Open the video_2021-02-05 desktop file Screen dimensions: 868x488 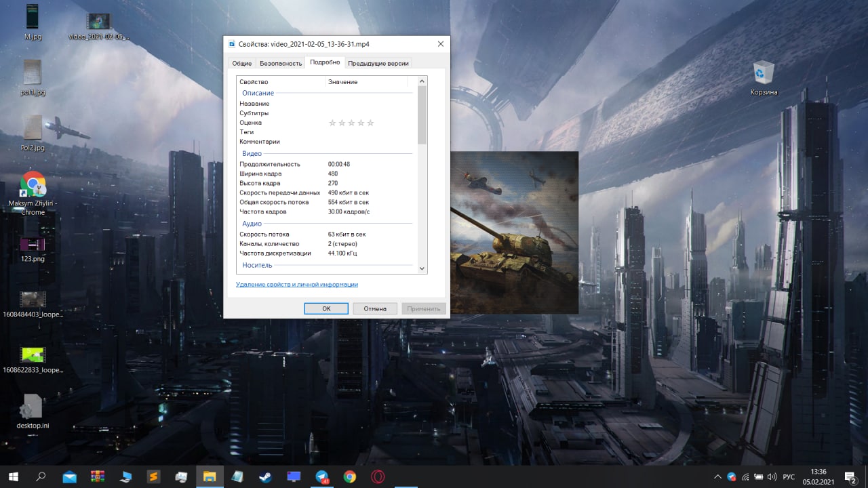pyautogui.click(x=99, y=26)
